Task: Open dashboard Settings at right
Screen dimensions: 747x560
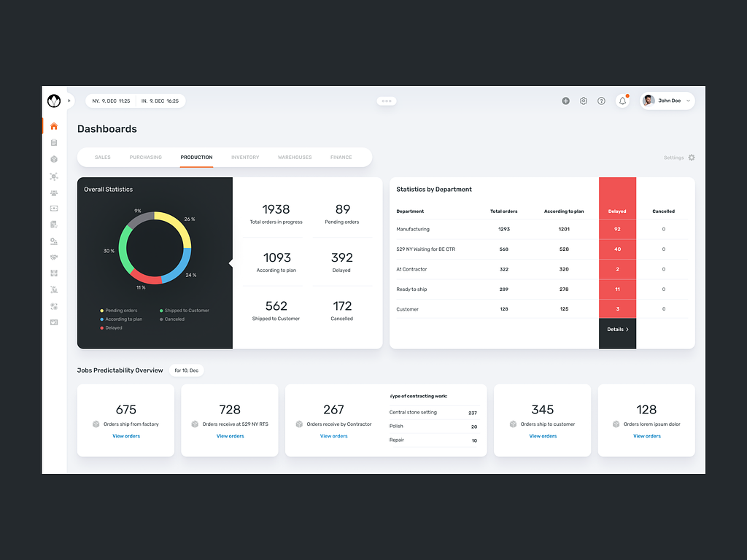Action: point(679,157)
